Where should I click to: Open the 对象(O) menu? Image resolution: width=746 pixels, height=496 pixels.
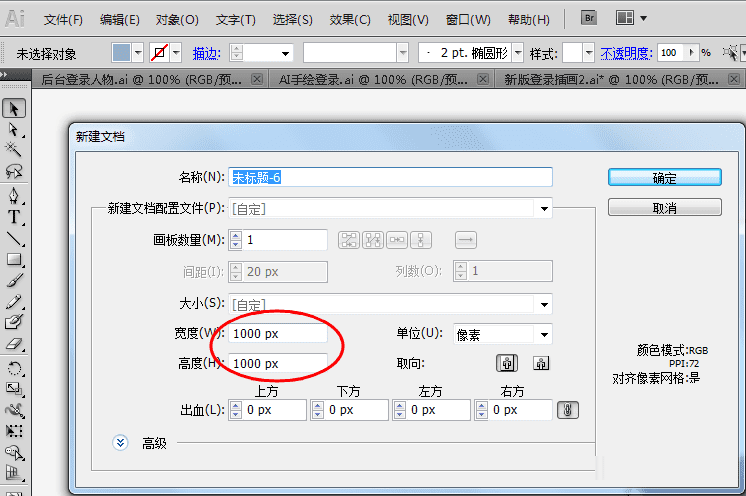(177, 20)
